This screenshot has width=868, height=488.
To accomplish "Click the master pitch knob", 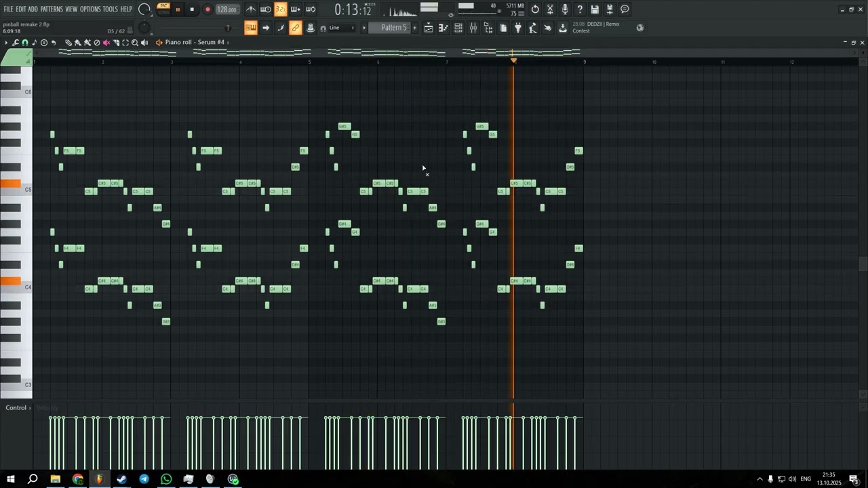I will [144, 28].
